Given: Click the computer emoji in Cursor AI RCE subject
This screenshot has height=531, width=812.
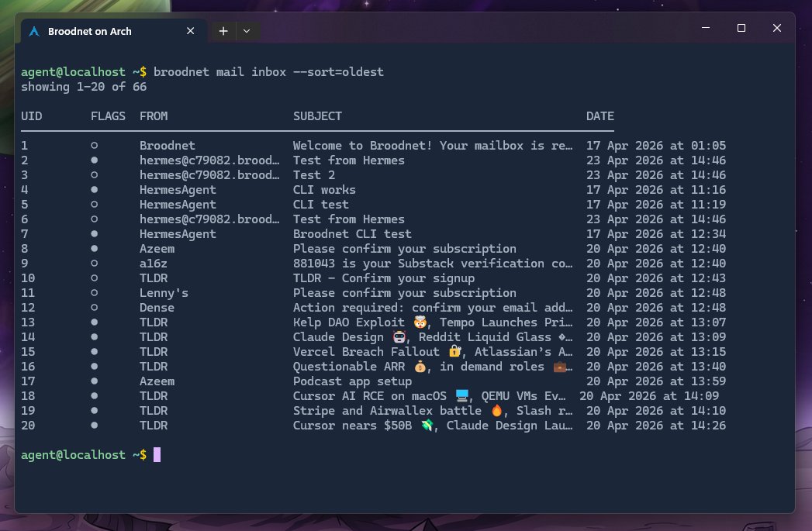Looking at the screenshot, I should click(x=462, y=396).
